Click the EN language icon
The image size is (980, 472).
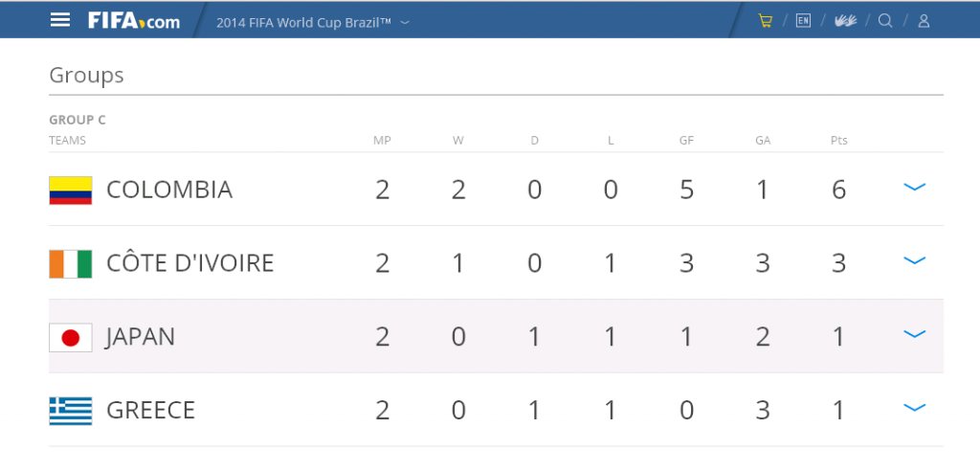click(x=803, y=21)
